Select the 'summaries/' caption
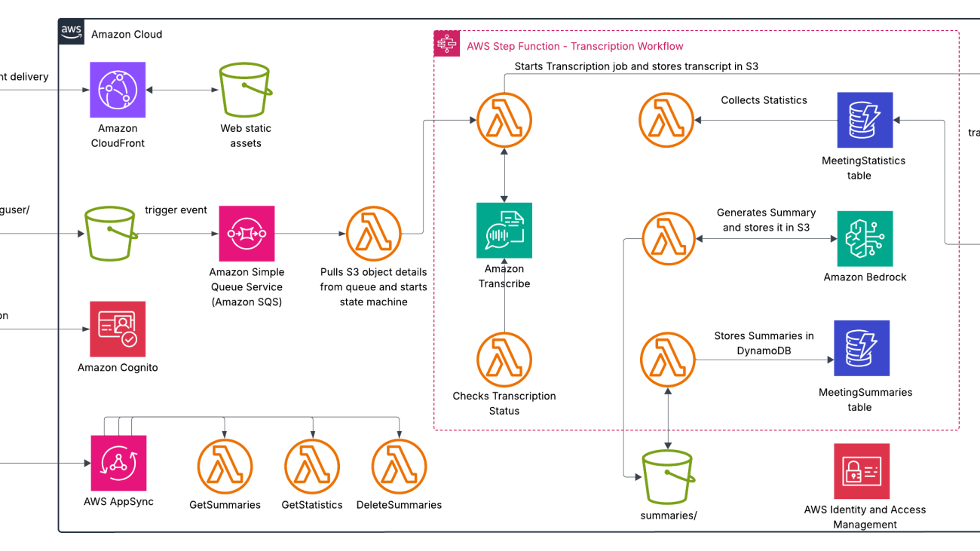980x551 pixels. 668,516
